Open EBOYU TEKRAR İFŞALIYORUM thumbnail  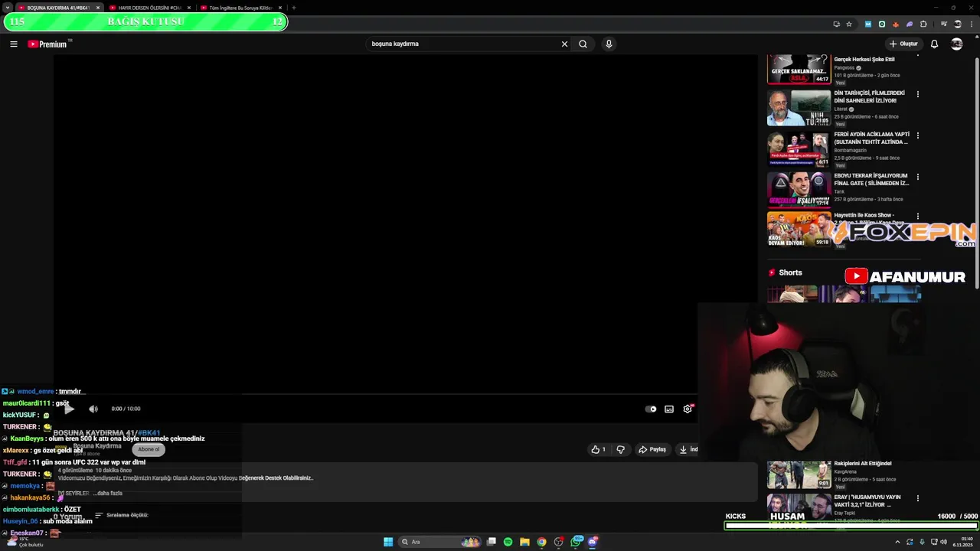point(799,189)
